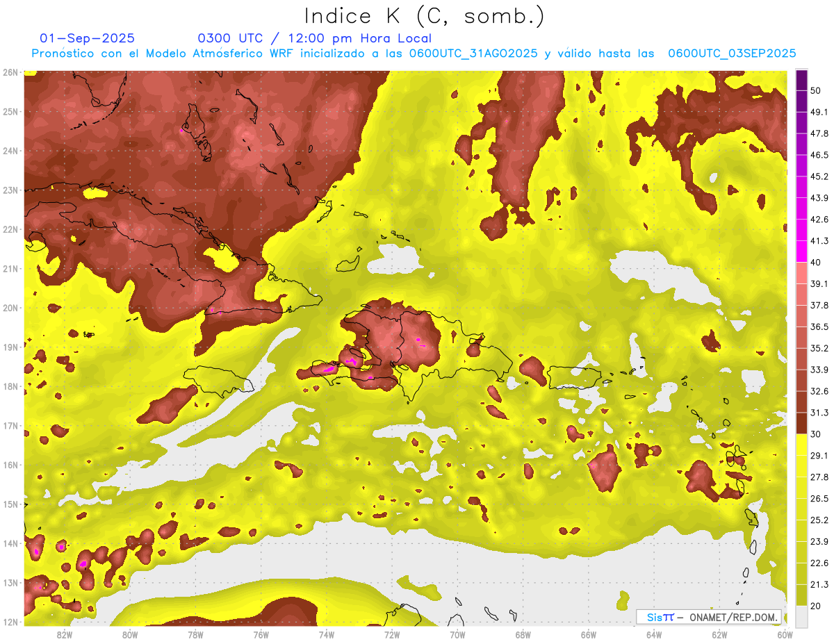The height and width of the screenshot is (644, 834).
Task: Click the '80W' longitude label
Action: tap(130, 634)
